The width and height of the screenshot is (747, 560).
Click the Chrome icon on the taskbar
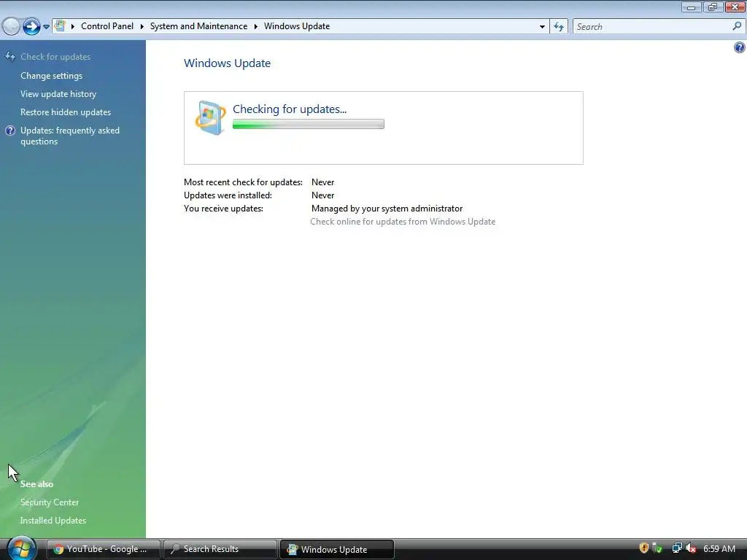58,549
